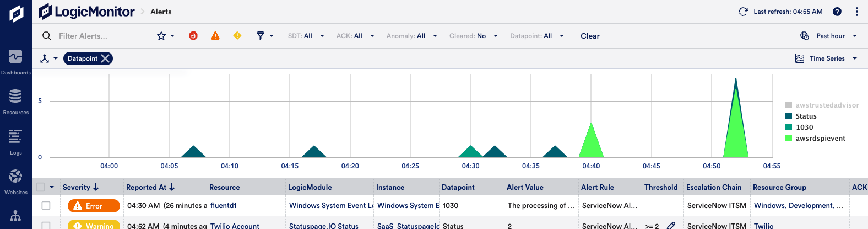Click the refresh alerts icon
Image resolution: width=868 pixels, height=229 pixels.
click(x=743, y=12)
